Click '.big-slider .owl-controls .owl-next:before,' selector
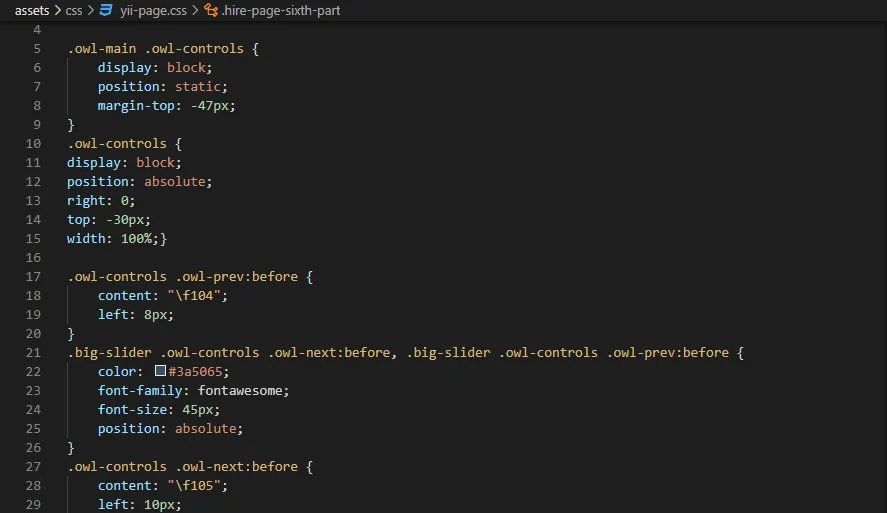887x513 pixels. click(x=232, y=352)
